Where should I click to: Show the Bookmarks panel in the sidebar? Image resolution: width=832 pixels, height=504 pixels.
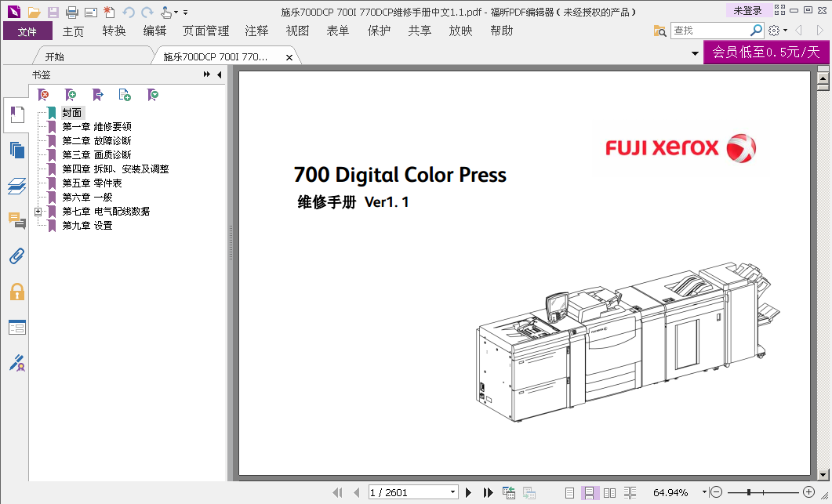(17, 114)
